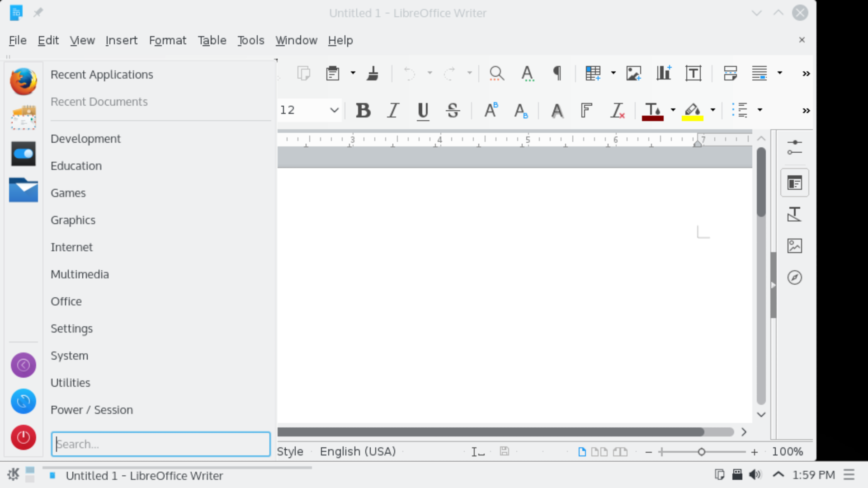
Task: Select multiple-page view in status bar
Action: tap(599, 451)
